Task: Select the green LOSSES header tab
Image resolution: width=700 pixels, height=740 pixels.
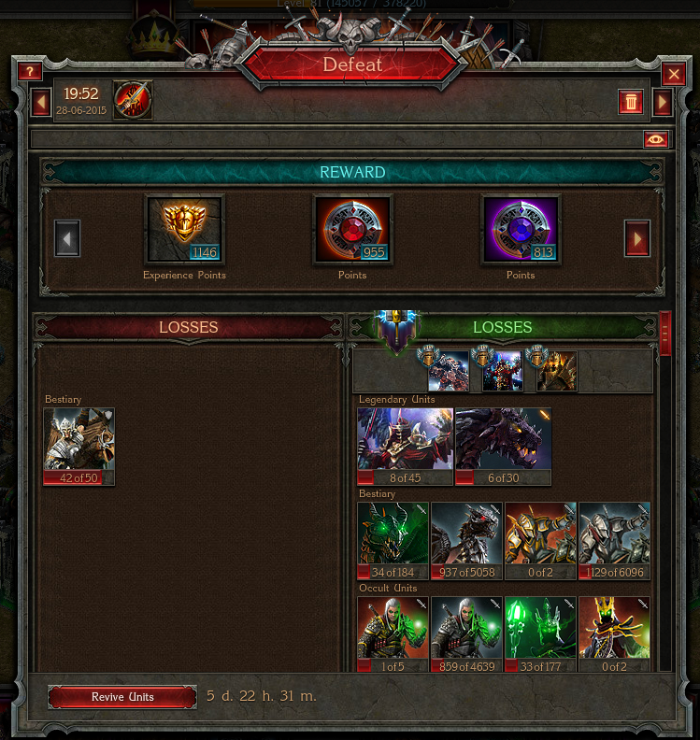Action: click(x=503, y=327)
